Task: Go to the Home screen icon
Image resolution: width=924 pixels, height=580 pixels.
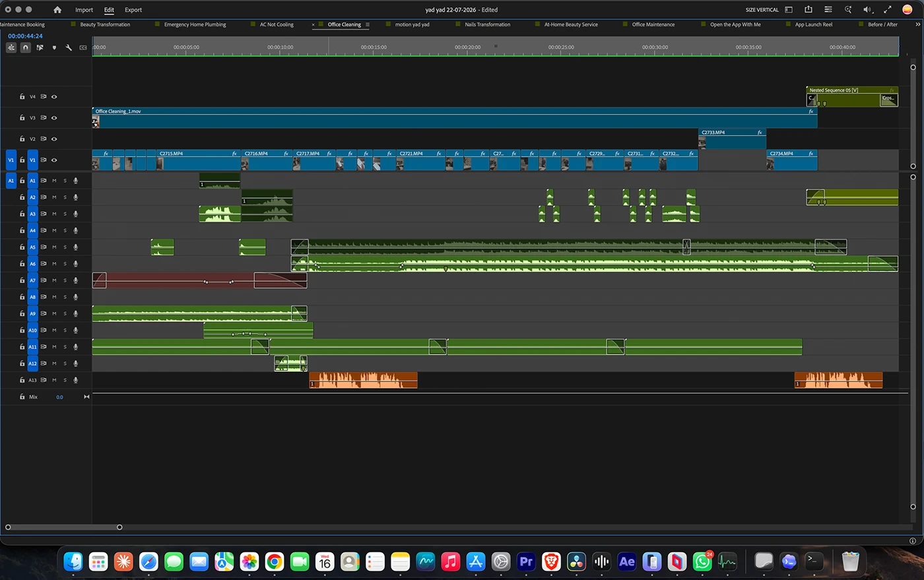Action: (x=57, y=10)
